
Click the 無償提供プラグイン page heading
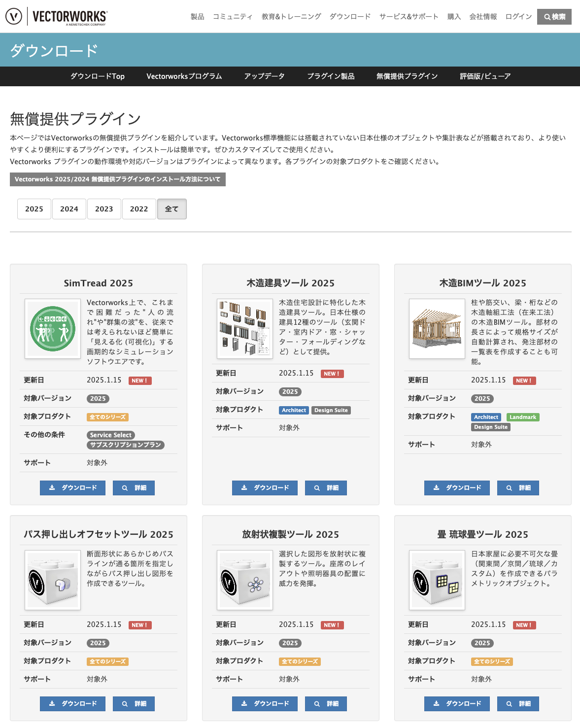(75, 119)
